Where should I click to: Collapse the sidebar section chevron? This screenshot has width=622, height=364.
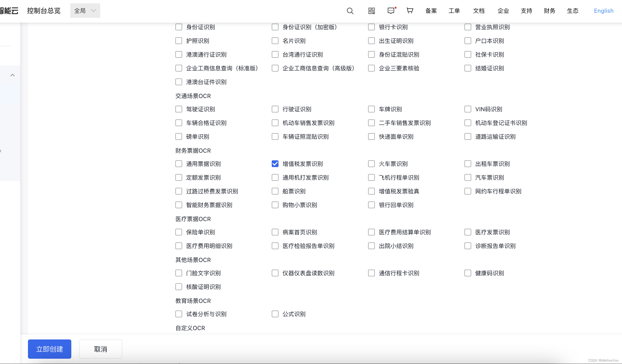[x=13, y=75]
